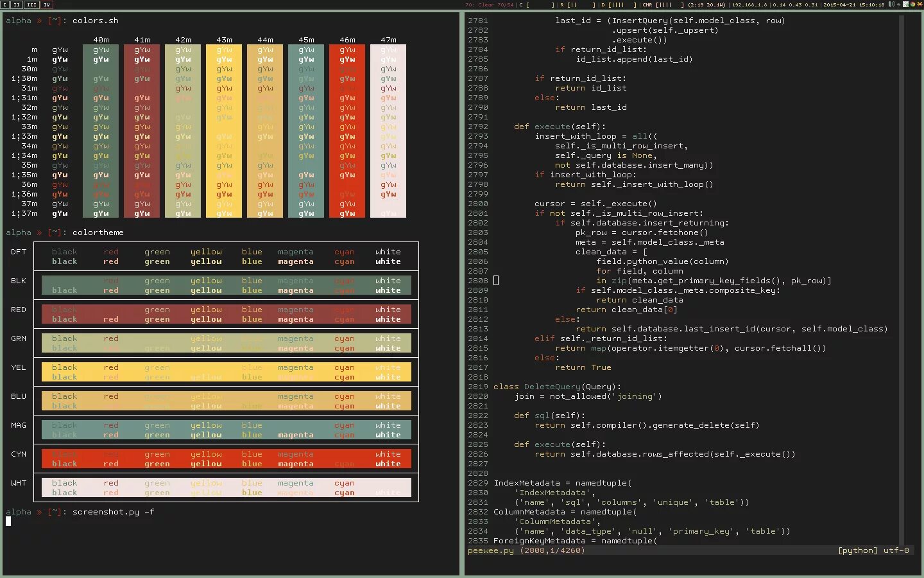Image resolution: width=924 pixels, height=578 pixels.
Task: Click the BLK row label in colortheme
Action: coord(19,281)
